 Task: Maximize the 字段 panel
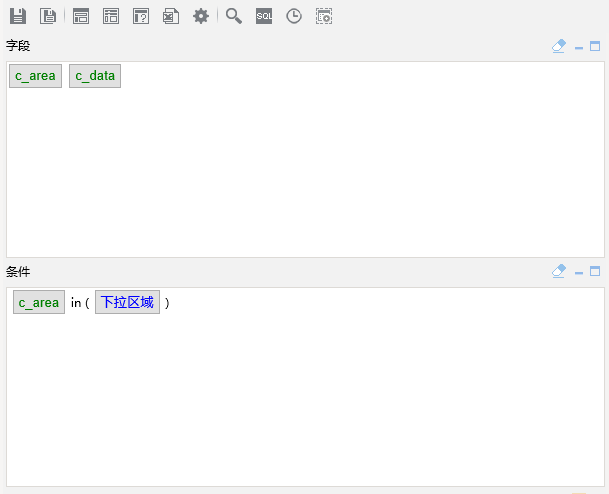tap(595, 46)
